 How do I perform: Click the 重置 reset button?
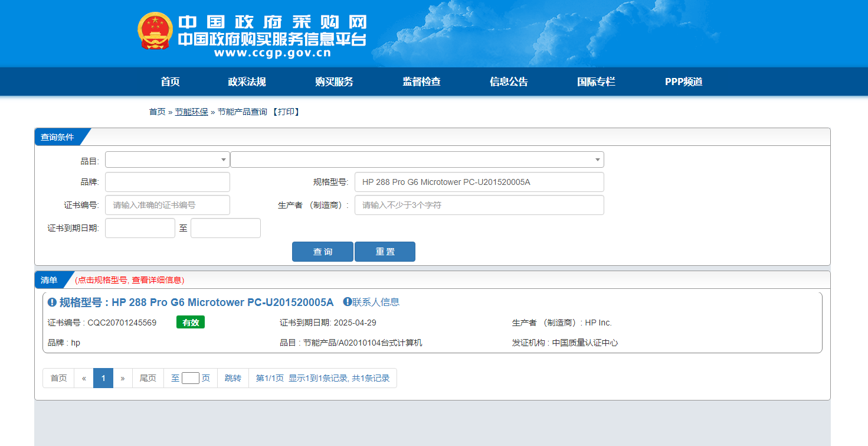click(385, 252)
